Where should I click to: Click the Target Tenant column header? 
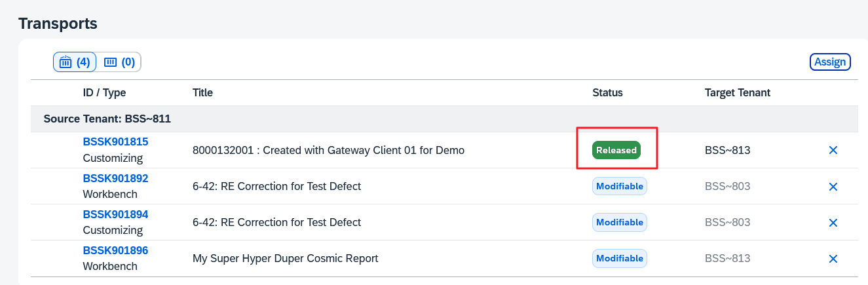[x=737, y=93]
